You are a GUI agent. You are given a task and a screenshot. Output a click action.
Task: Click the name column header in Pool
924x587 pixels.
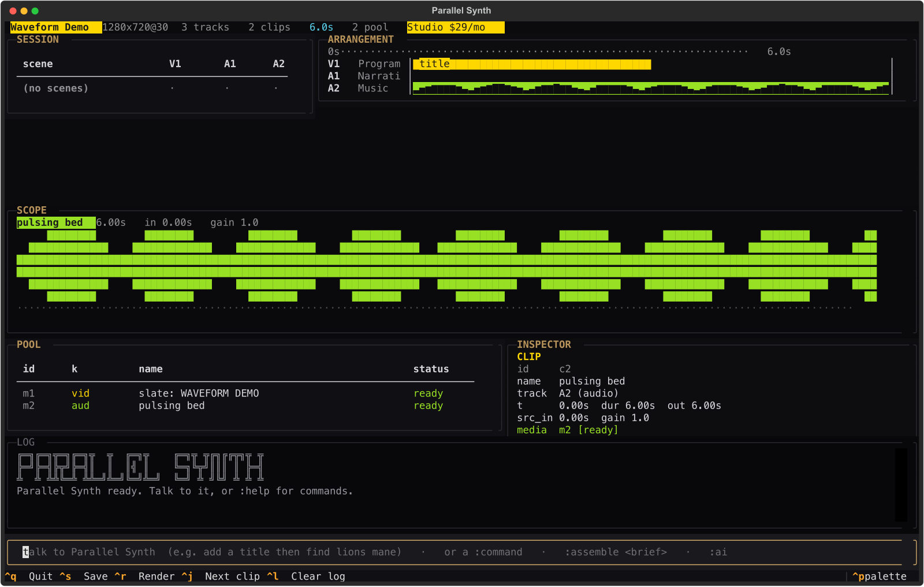pos(151,369)
